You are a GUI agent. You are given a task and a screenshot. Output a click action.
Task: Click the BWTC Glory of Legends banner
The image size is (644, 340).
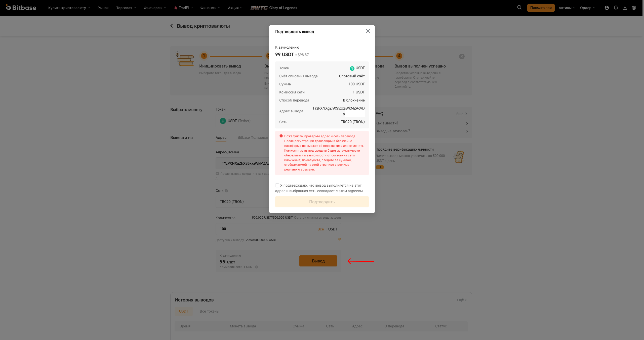click(273, 8)
